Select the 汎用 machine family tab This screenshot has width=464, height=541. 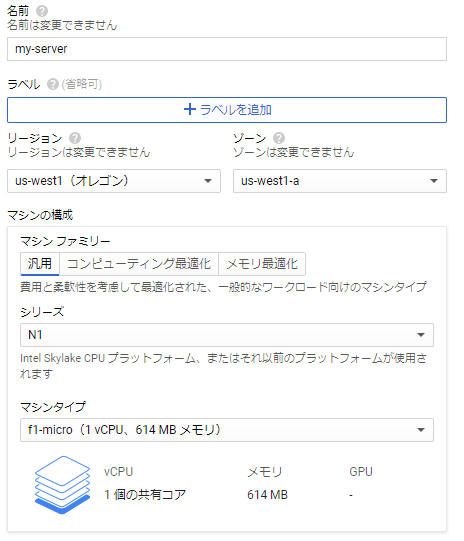[40, 264]
